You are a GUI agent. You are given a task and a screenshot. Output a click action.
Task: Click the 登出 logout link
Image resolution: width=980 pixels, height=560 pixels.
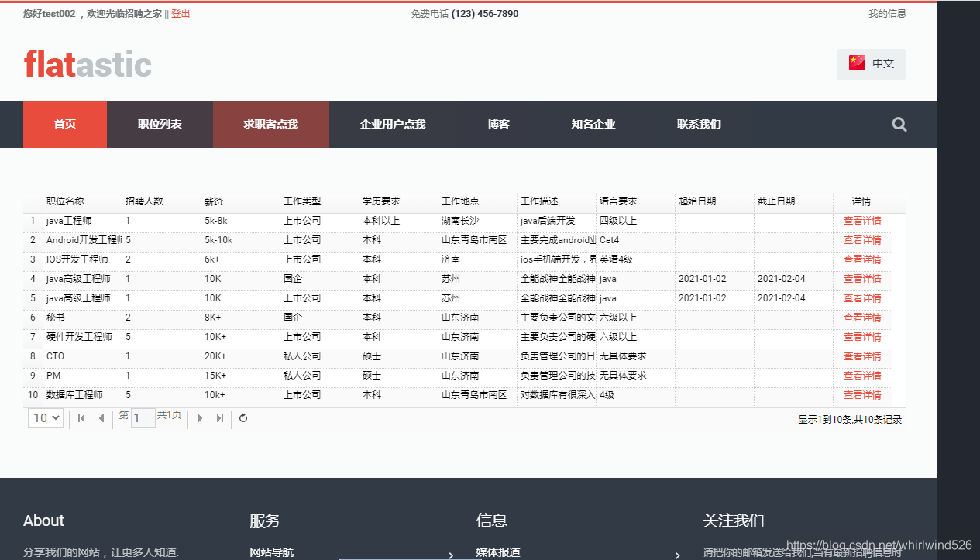(181, 13)
